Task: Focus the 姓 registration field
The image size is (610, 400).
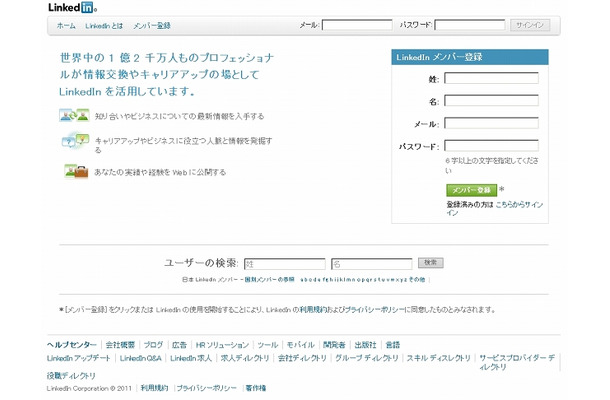Action: point(491,78)
